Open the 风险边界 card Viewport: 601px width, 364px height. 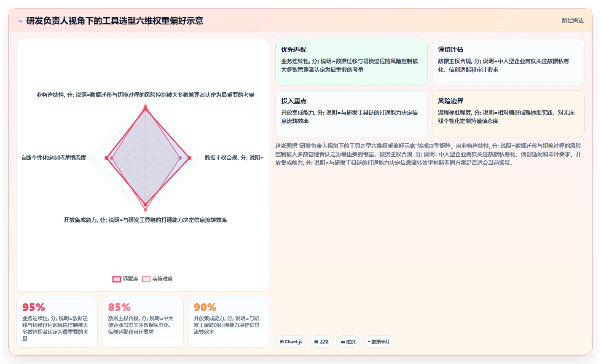coord(508,114)
